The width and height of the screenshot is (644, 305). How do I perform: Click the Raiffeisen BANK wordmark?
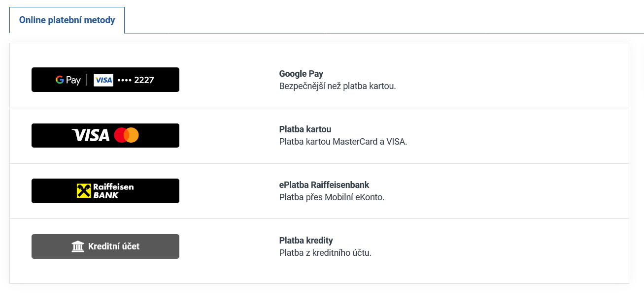pyautogui.click(x=113, y=191)
